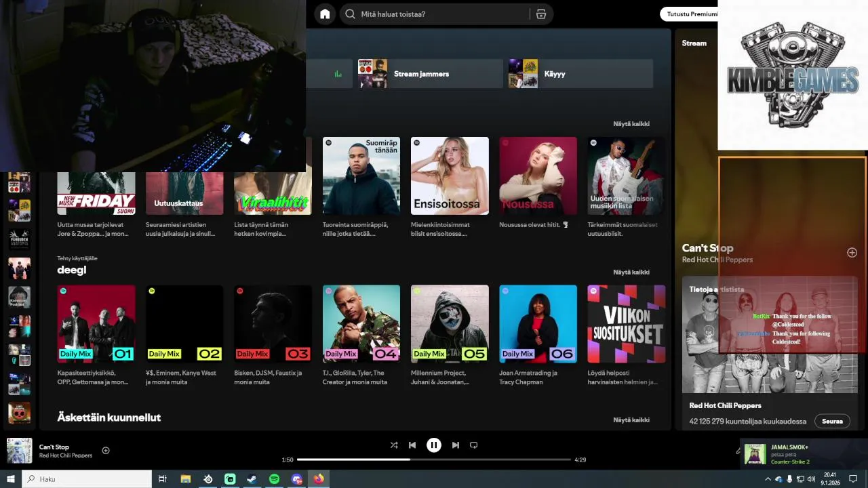This screenshot has width=868, height=488.
Task: Open the 'Stream' header in the right panel
Action: point(694,43)
